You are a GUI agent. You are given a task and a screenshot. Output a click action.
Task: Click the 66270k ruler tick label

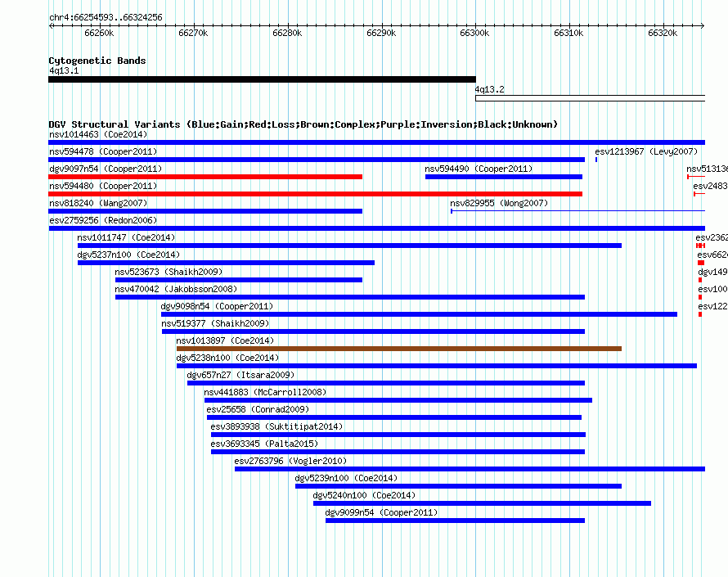point(193,33)
